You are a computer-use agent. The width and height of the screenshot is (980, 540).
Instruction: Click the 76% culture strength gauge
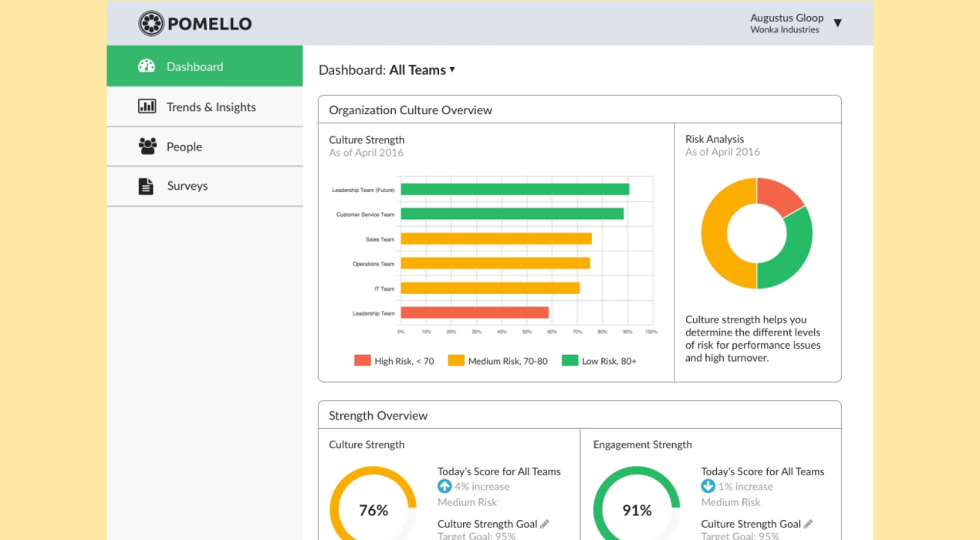point(373,509)
